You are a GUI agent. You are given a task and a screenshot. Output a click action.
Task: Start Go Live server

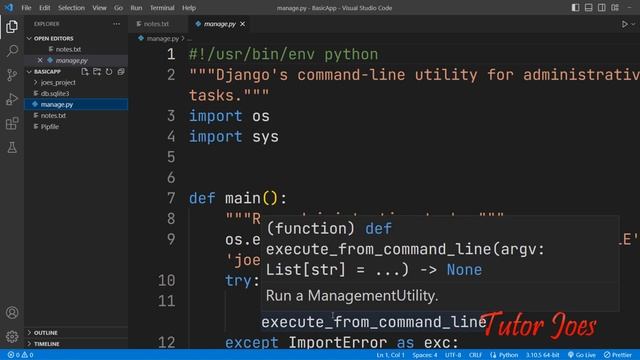(x=582, y=355)
